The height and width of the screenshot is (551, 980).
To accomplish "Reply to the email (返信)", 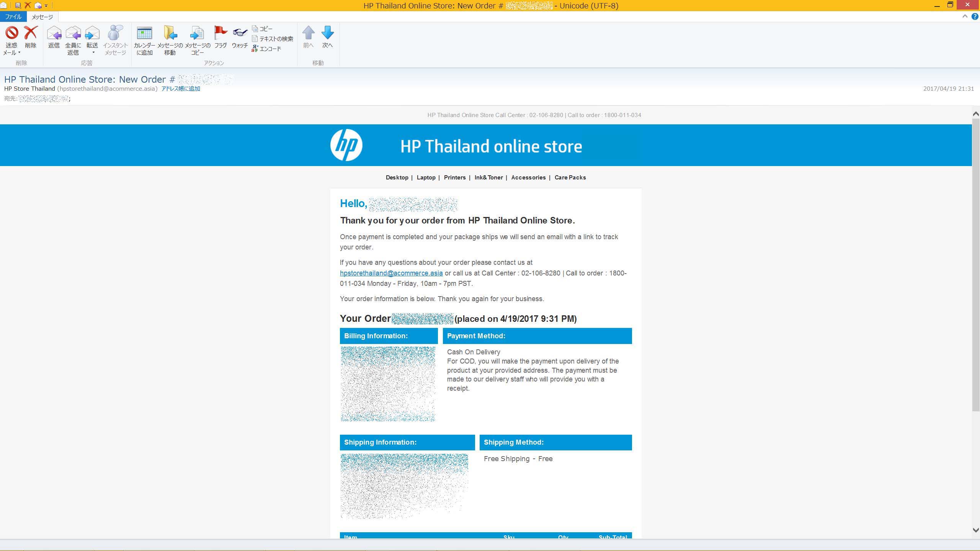I will [x=54, y=37].
